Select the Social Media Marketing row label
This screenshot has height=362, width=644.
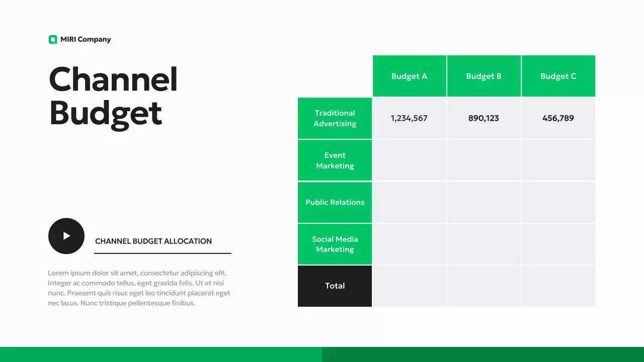[335, 244]
